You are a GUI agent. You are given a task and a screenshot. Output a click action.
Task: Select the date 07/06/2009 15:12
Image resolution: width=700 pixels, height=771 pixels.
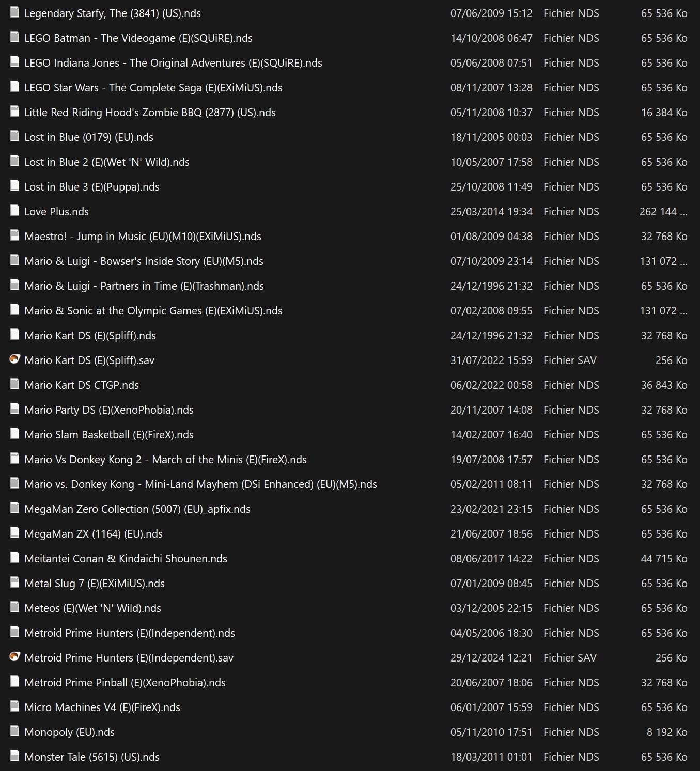coord(491,13)
